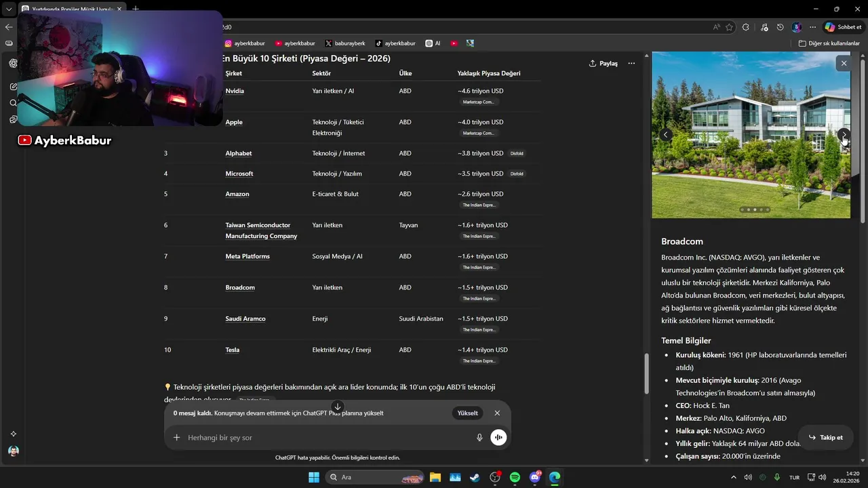Screen dimensions: 868x488
Task: Go back with browser back arrow
Action: tap(9, 27)
